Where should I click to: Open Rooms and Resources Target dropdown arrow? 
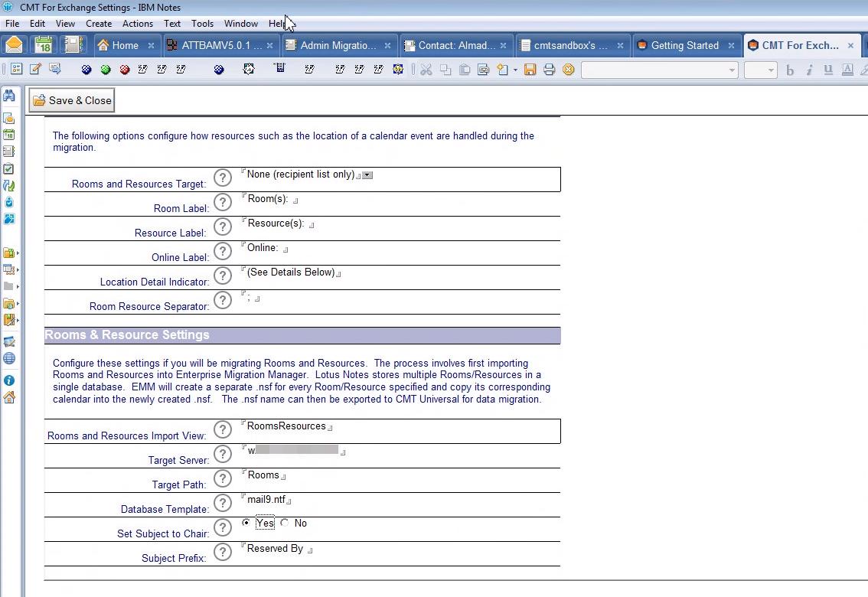click(367, 175)
